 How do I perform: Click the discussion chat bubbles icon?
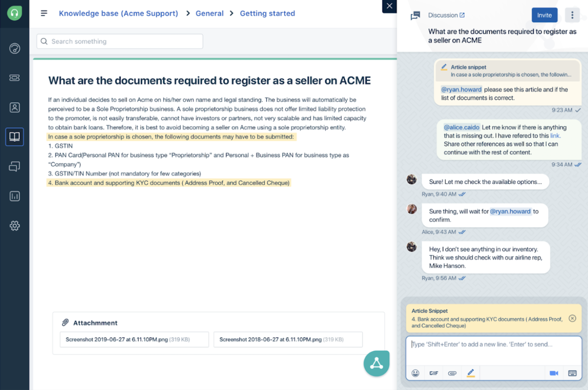coord(415,15)
